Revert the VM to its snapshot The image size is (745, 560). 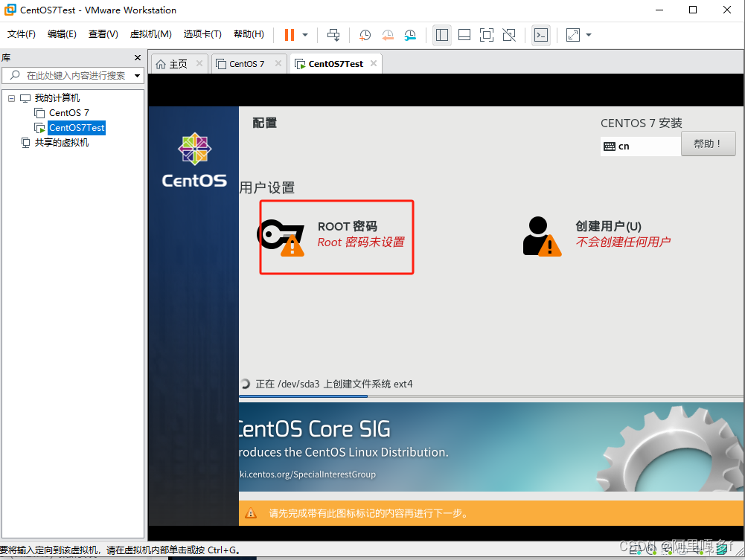tap(388, 35)
